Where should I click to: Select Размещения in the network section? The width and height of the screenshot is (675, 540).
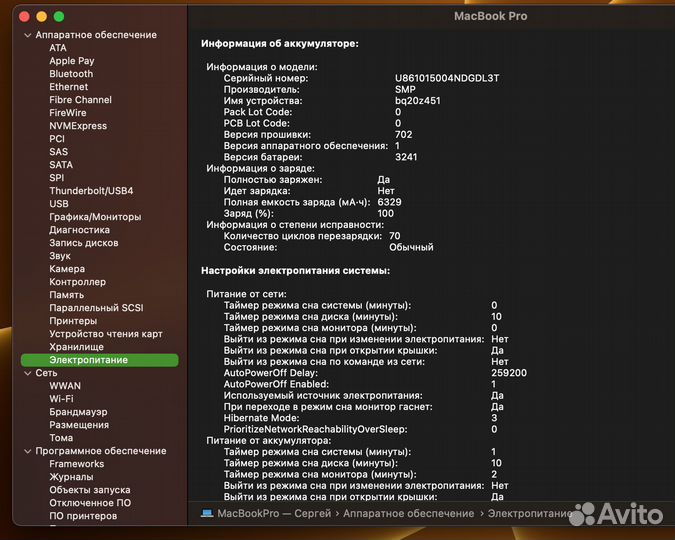pos(79,425)
